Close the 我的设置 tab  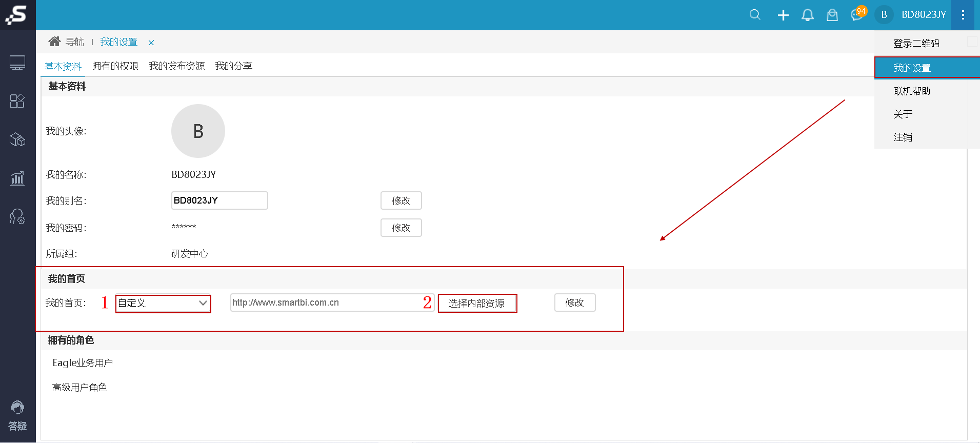151,43
